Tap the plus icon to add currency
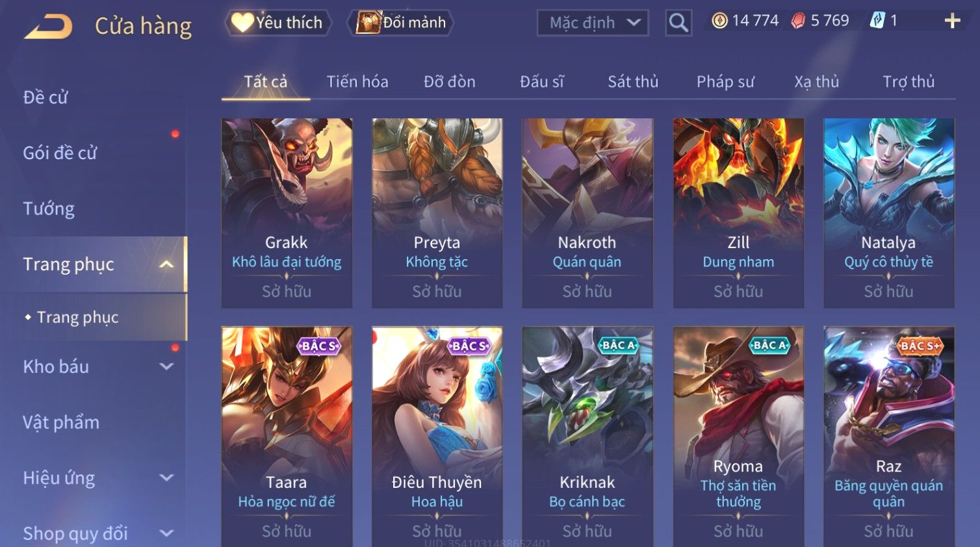This screenshot has height=547, width=980. [952, 21]
